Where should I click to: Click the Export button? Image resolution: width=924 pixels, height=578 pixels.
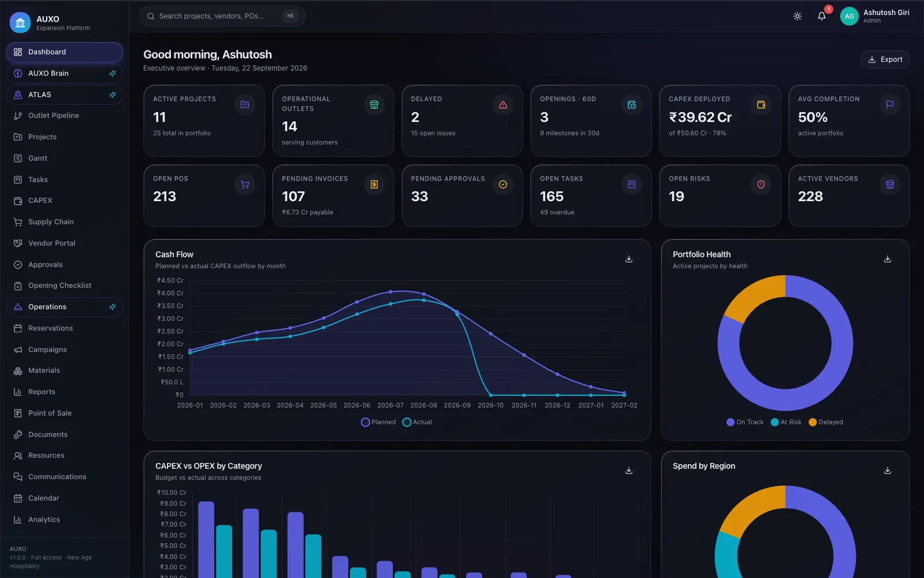coord(885,60)
